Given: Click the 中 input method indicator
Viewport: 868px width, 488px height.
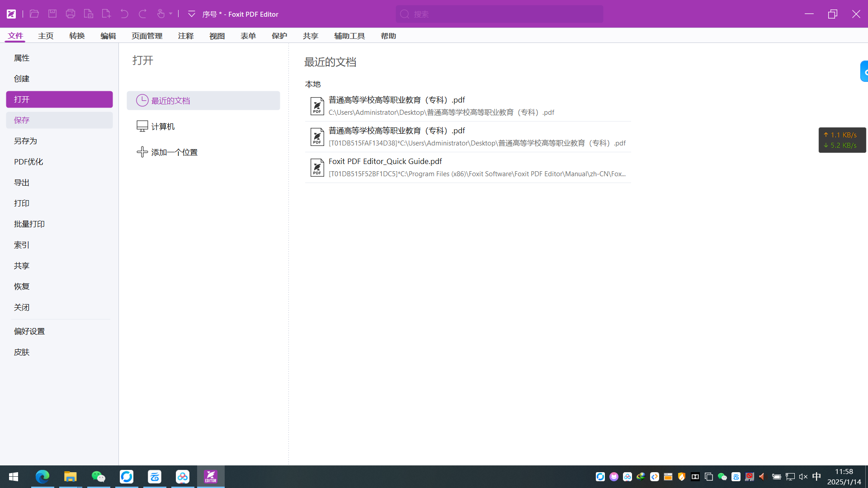Looking at the screenshot, I should tap(816, 477).
